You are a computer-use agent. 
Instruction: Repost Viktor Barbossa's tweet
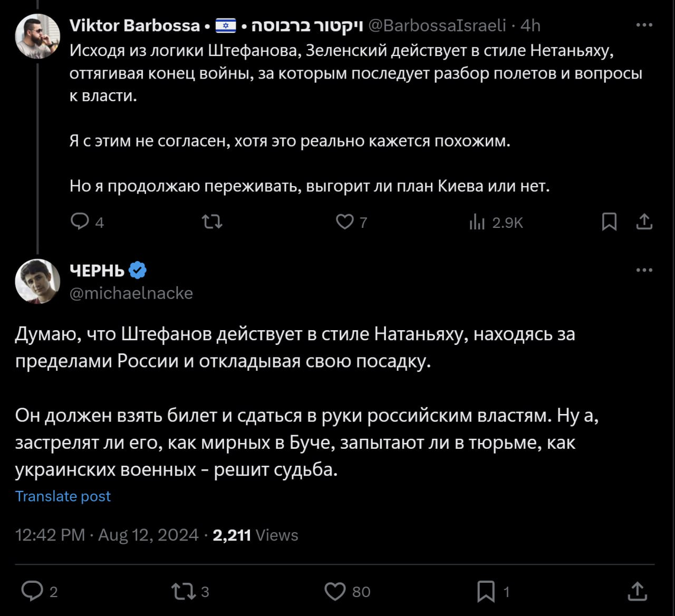point(213,222)
